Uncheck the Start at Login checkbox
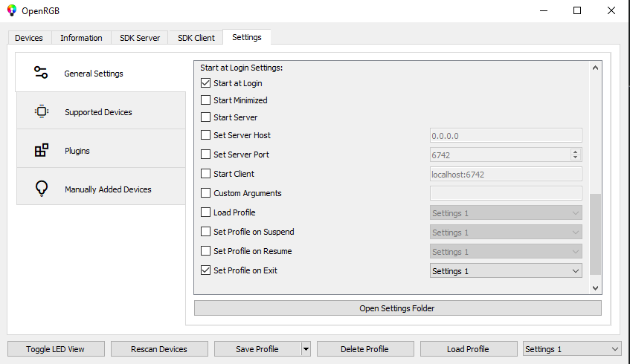This screenshot has width=630, height=364. (x=205, y=82)
